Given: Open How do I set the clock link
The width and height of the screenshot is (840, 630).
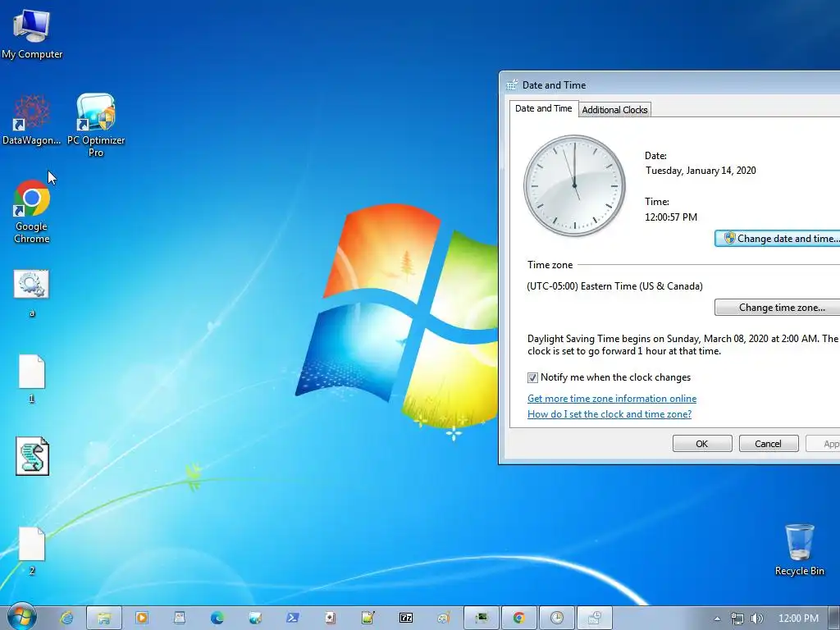Looking at the screenshot, I should point(609,414).
